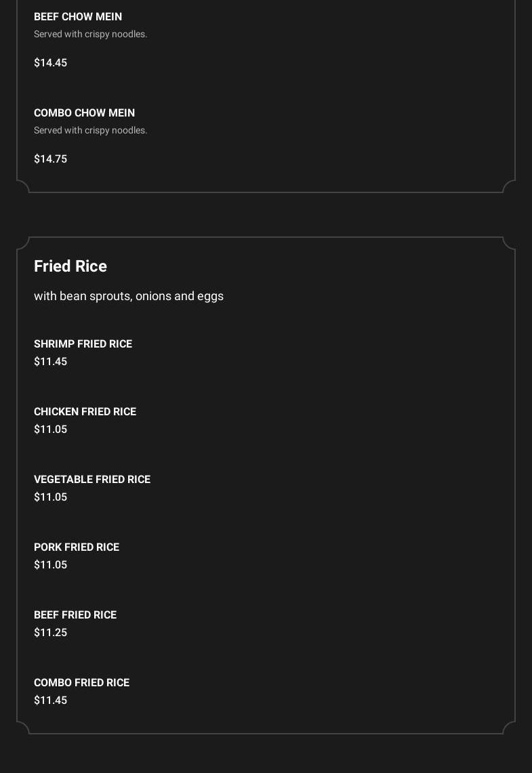
Task: Select Pork Fried Rice item
Action: point(77,547)
